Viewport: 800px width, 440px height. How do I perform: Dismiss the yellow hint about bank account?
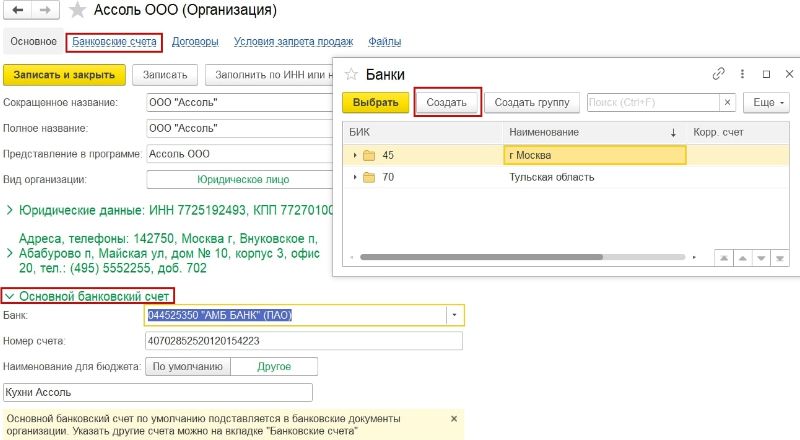click(x=454, y=419)
